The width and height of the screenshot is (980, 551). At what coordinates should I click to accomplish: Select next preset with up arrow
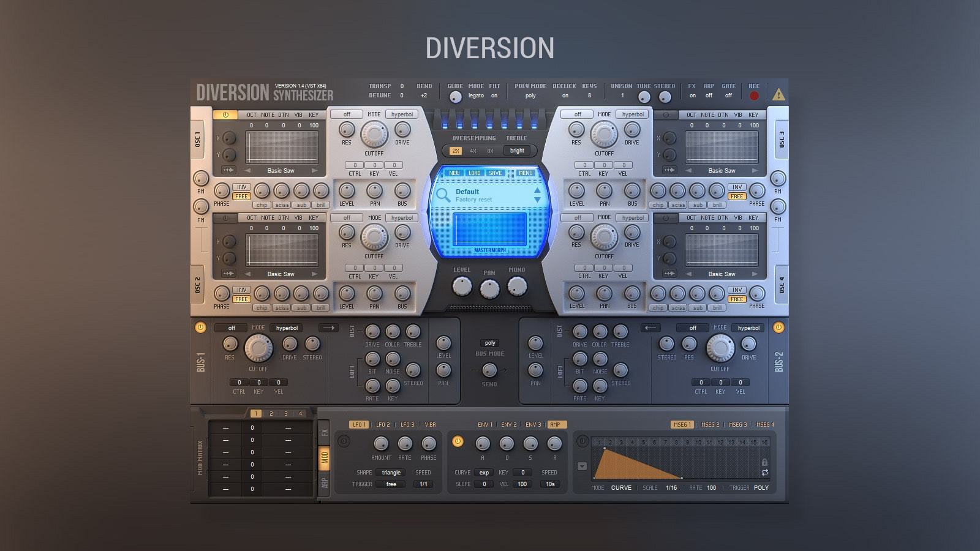(537, 191)
